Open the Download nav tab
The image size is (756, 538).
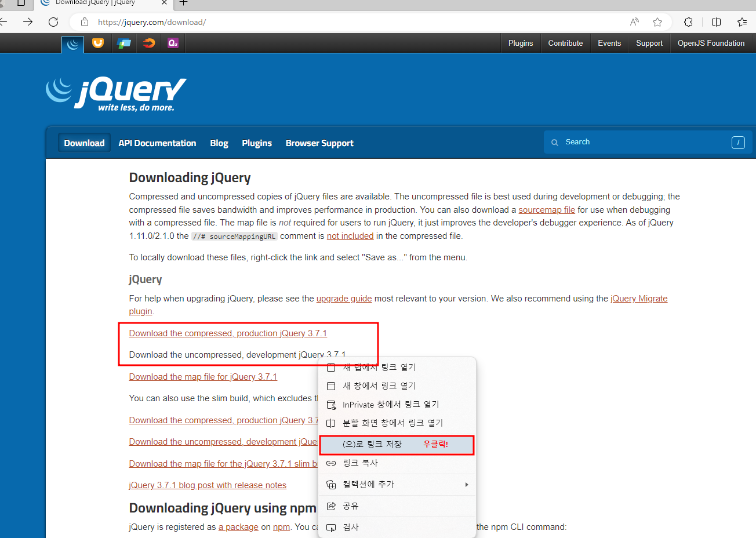coord(84,143)
